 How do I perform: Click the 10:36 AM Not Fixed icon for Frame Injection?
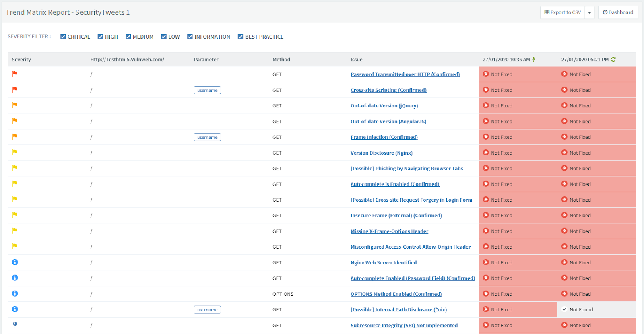[x=486, y=137]
